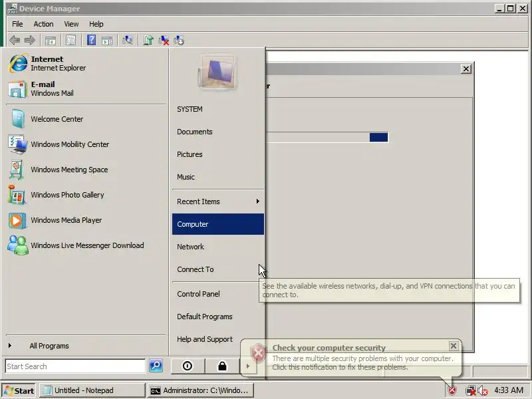Open Pictures from the Start menu
532x399 pixels.
point(218,154)
